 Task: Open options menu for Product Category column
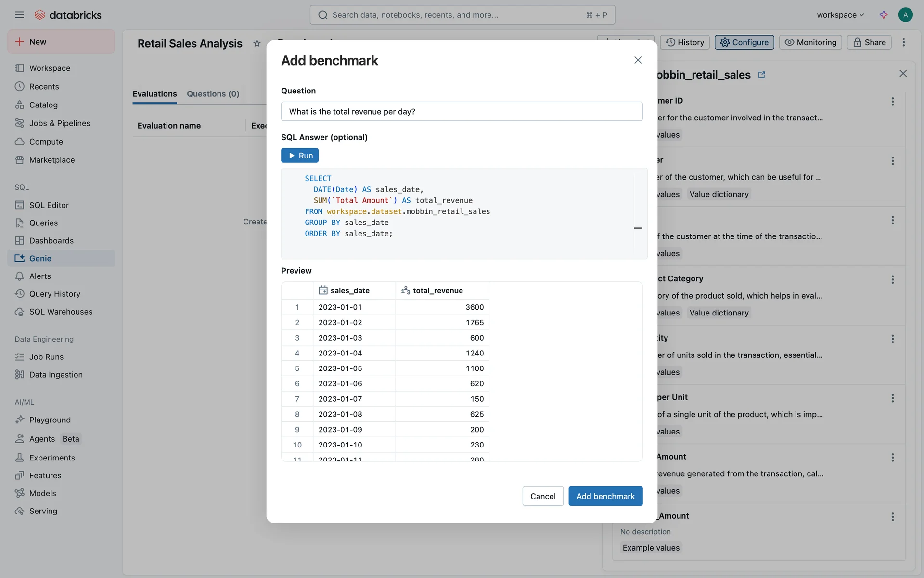[x=893, y=279]
